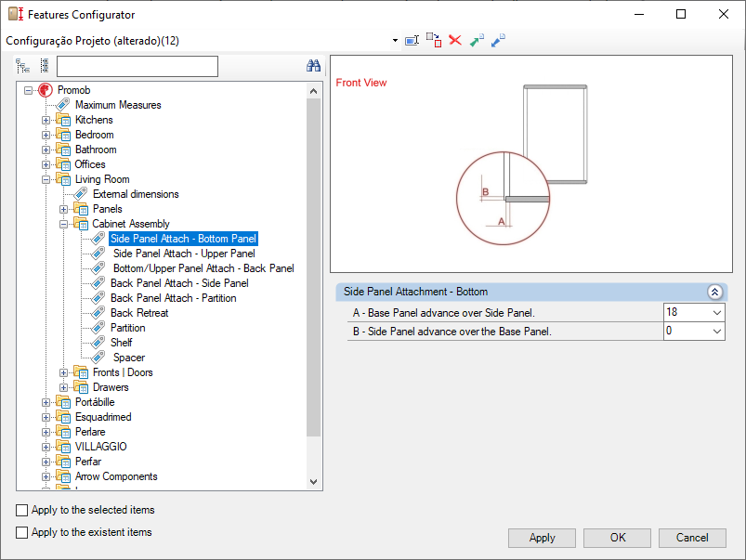746x560 pixels.
Task: Click the Spacer tag icon
Action: tap(98, 357)
